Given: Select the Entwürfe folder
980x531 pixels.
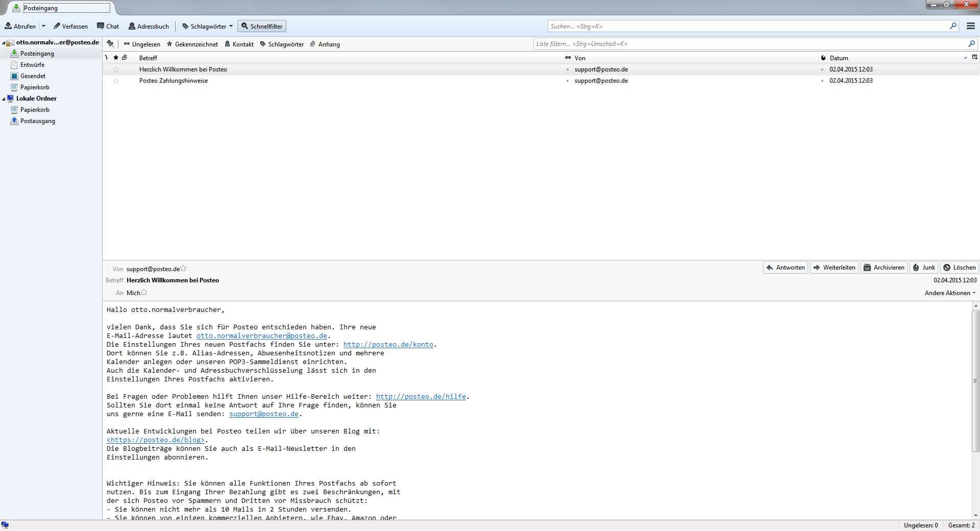Looking at the screenshot, I should 32,65.
